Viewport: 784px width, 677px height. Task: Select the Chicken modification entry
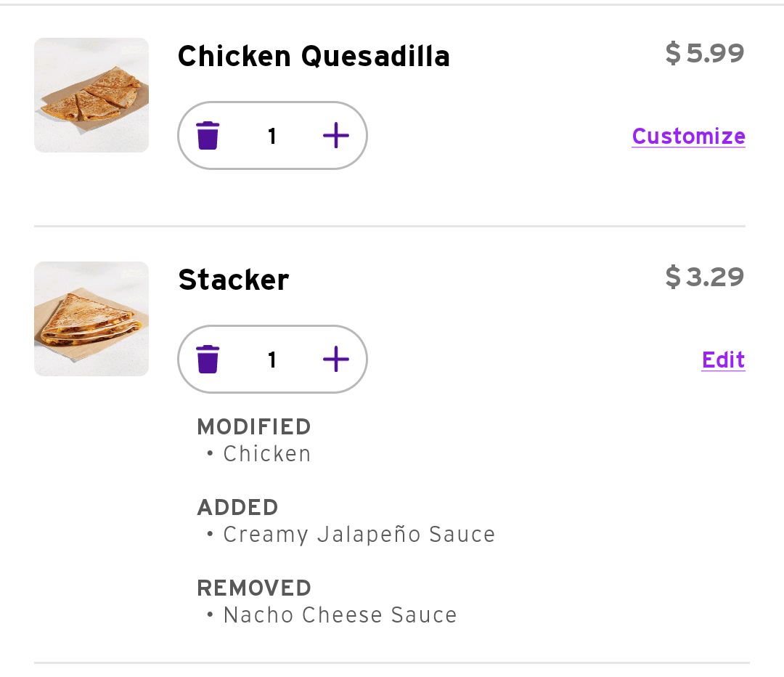click(266, 454)
